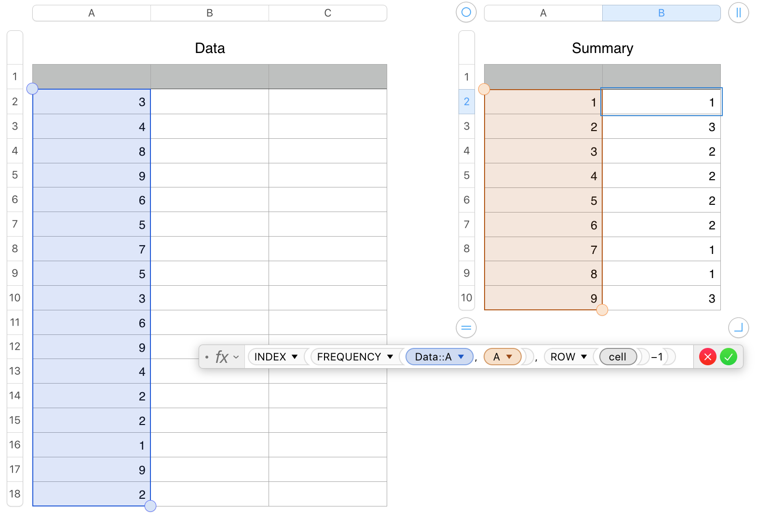Image resolution: width=757 pixels, height=532 pixels.
Task: Expand the Data::A reference dropdown arrow
Action: (x=461, y=357)
